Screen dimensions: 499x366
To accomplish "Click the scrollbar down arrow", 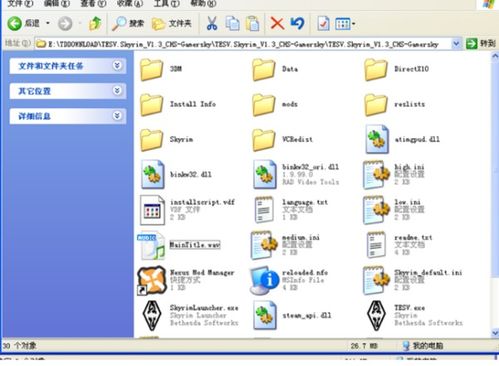I will [495, 332].
